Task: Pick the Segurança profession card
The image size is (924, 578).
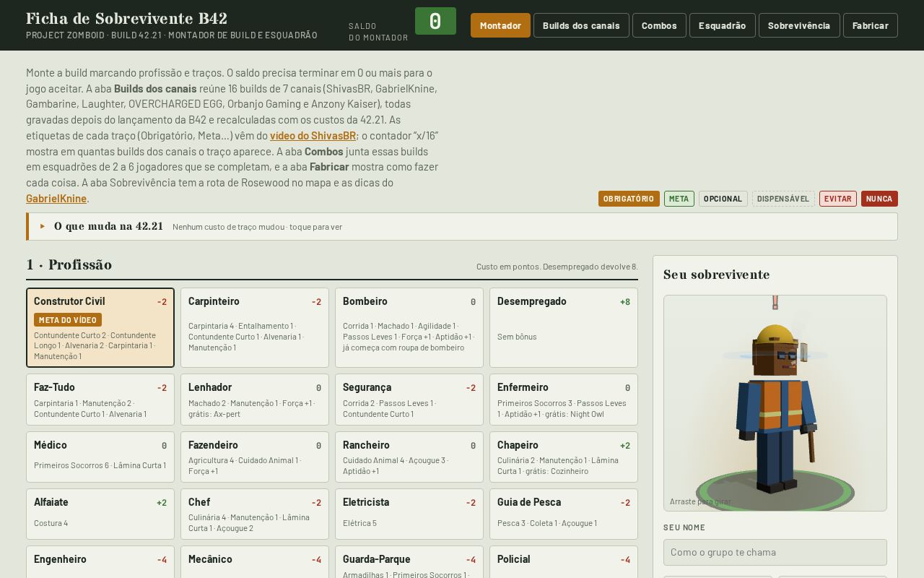Action: pyautogui.click(x=409, y=400)
